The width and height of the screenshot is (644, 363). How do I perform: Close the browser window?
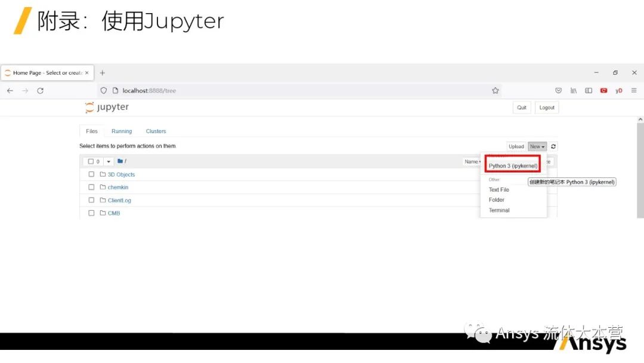[x=634, y=72]
